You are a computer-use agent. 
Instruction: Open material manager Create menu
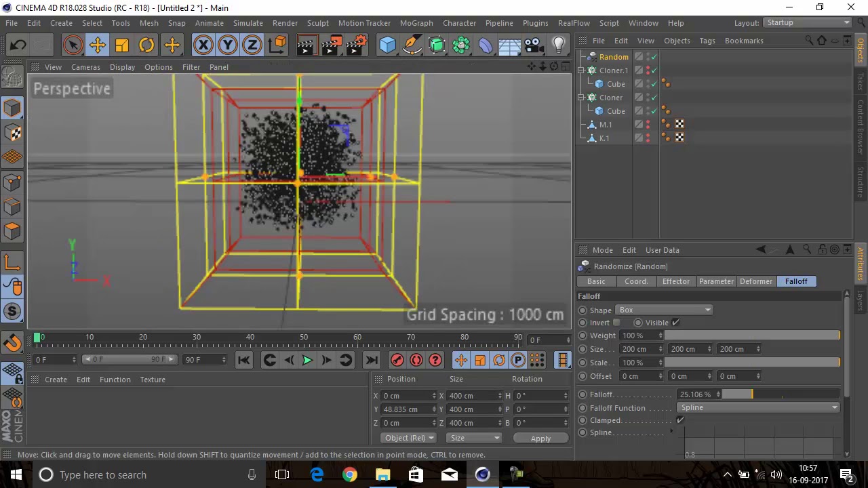pos(56,380)
